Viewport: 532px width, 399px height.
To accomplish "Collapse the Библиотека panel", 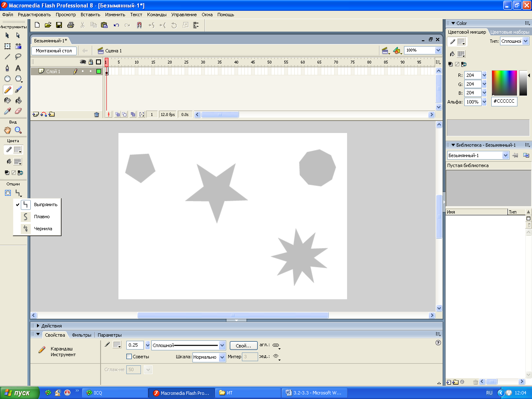I will (453, 145).
